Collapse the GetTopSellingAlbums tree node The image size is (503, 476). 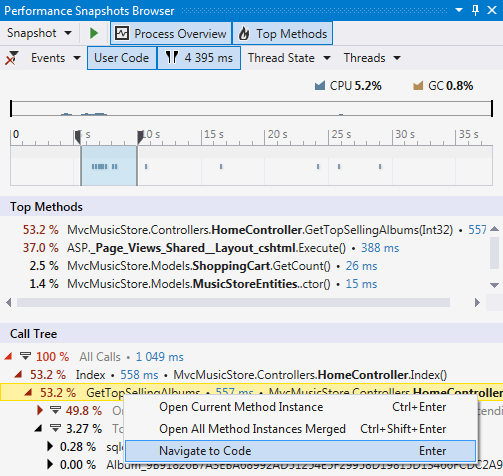(28, 393)
